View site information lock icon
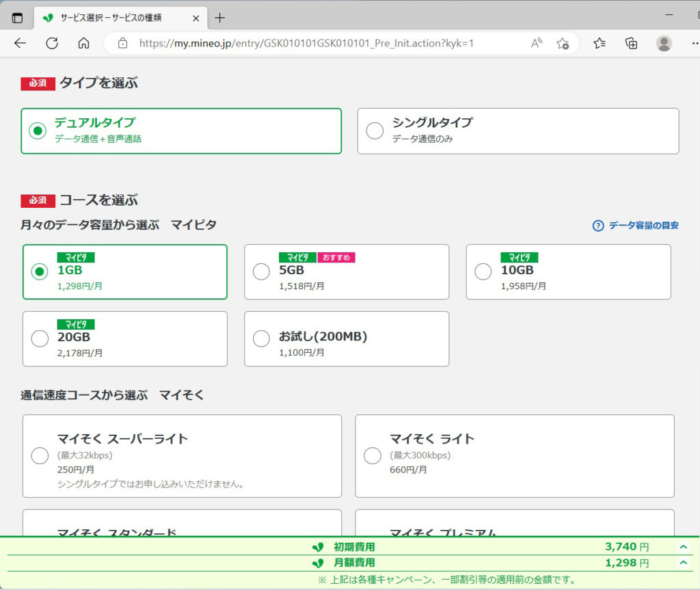 tap(122, 43)
